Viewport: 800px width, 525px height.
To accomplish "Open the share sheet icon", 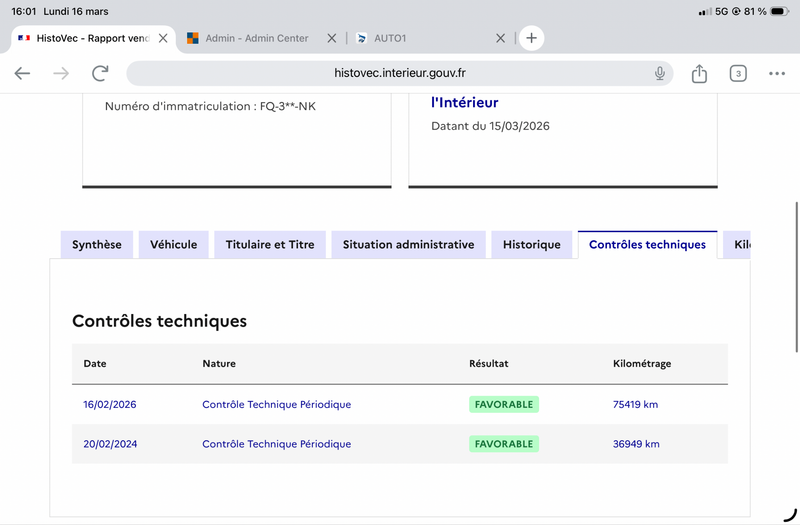I will pos(699,73).
